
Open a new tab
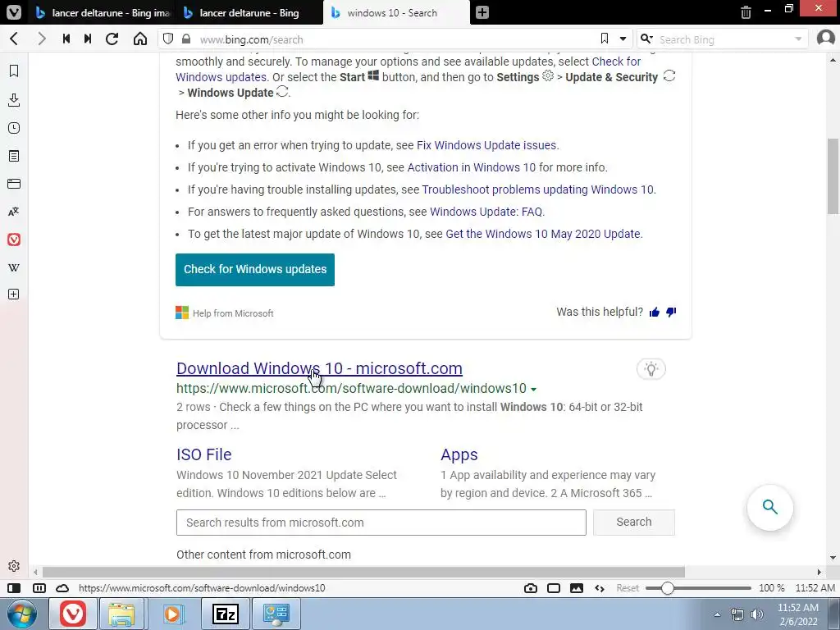click(x=482, y=12)
